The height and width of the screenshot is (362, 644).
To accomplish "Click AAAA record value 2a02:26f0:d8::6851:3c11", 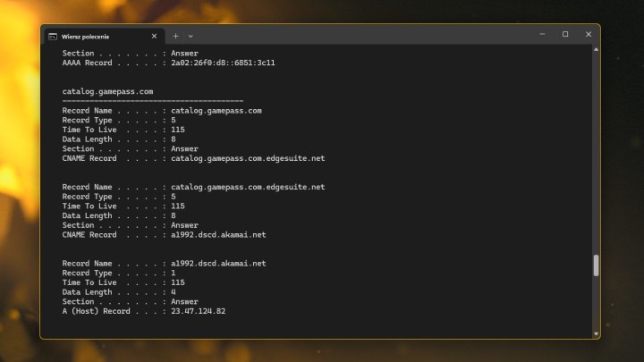I will (223, 63).
